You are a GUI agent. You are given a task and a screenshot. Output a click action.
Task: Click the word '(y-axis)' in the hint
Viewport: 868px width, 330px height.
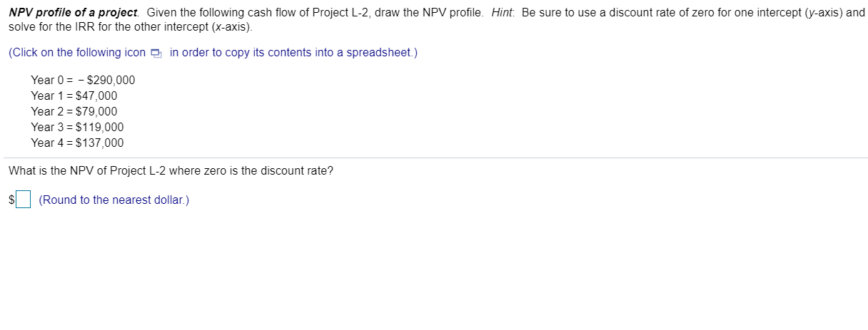point(823,14)
